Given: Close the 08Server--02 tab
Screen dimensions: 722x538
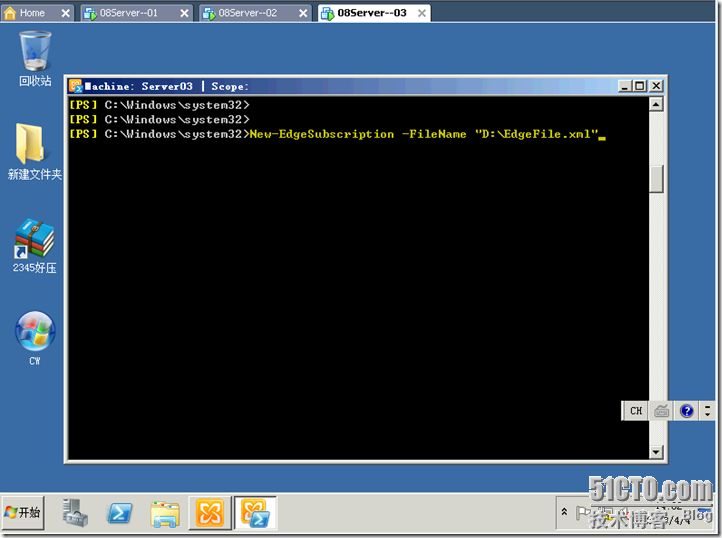Looking at the screenshot, I should pos(303,13).
